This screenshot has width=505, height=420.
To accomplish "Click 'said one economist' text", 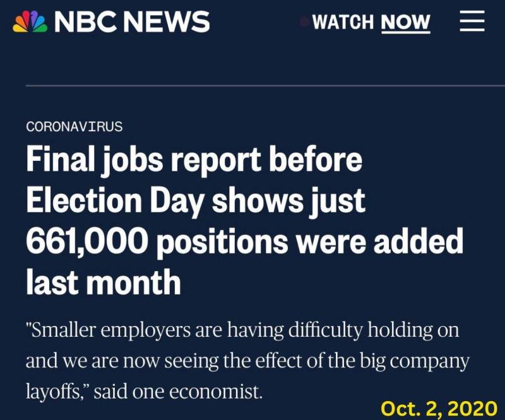I will click(178, 392).
